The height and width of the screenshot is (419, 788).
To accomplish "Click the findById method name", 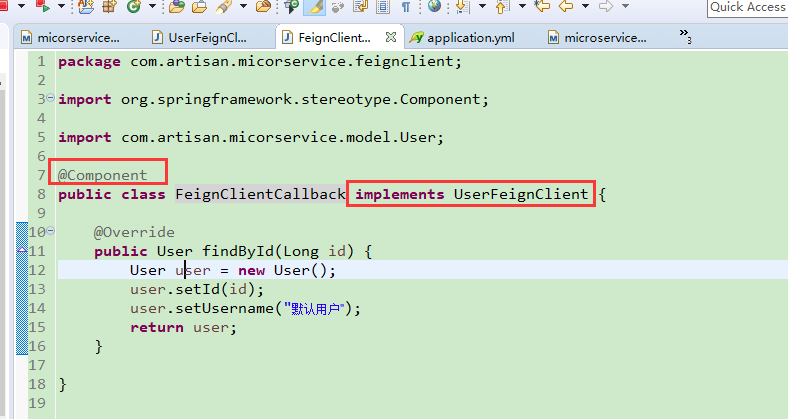I will coord(238,251).
